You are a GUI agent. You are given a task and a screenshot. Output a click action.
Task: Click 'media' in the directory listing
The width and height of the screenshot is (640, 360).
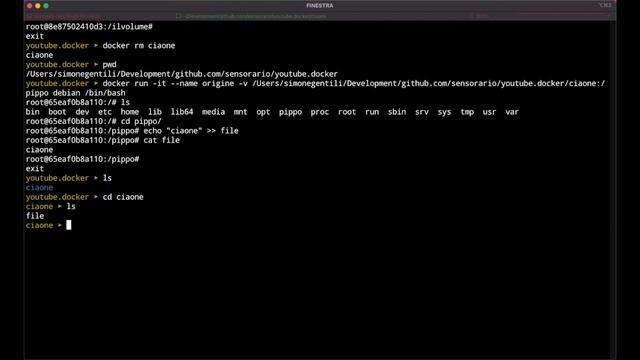[213, 112]
